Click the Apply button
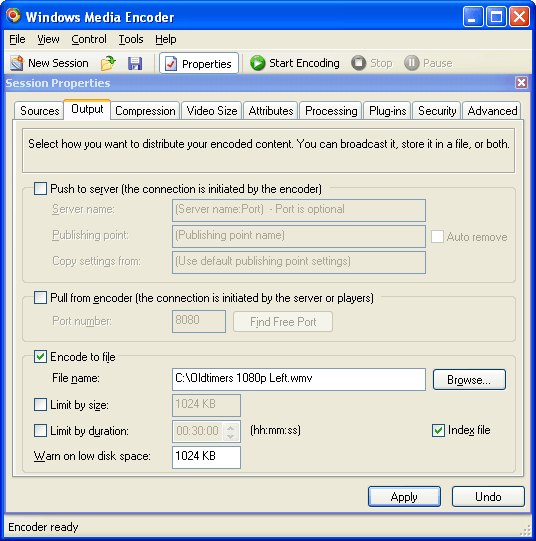The image size is (536, 541). pyautogui.click(x=404, y=496)
